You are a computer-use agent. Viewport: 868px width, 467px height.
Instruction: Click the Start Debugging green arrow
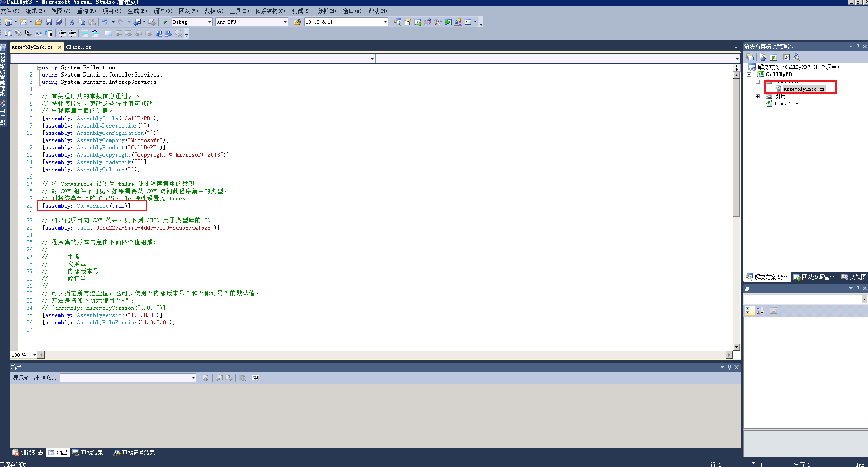tap(165, 21)
